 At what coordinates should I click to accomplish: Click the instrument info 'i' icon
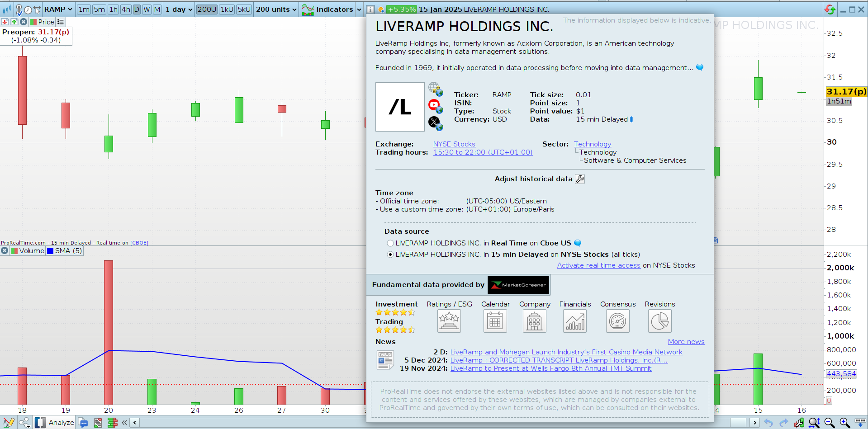click(370, 9)
